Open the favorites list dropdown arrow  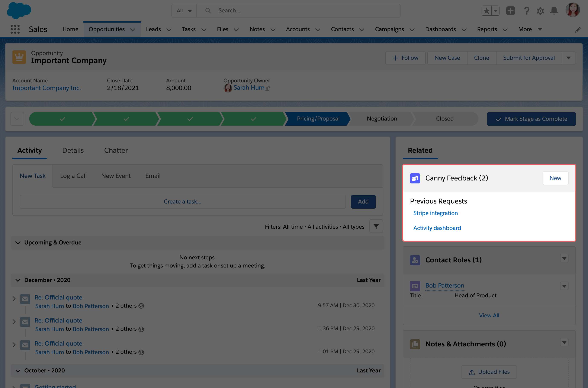click(495, 11)
